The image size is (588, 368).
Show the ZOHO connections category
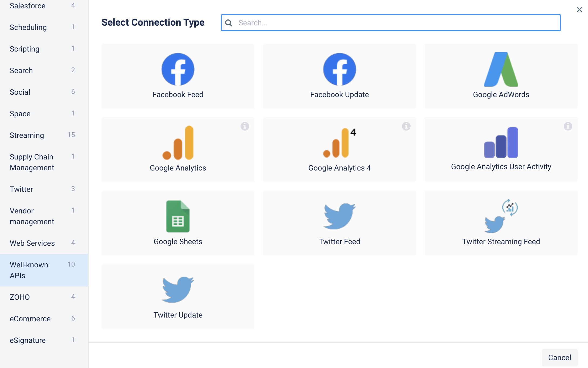(20, 297)
